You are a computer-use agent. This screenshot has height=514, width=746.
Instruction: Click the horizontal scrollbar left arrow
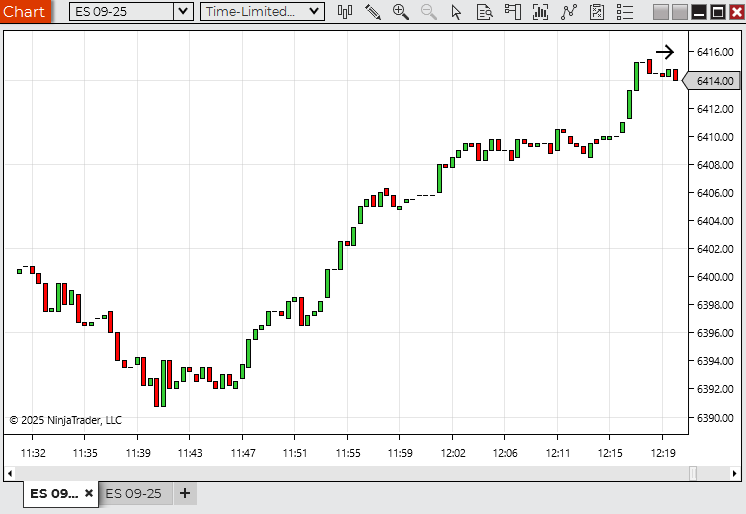8,473
